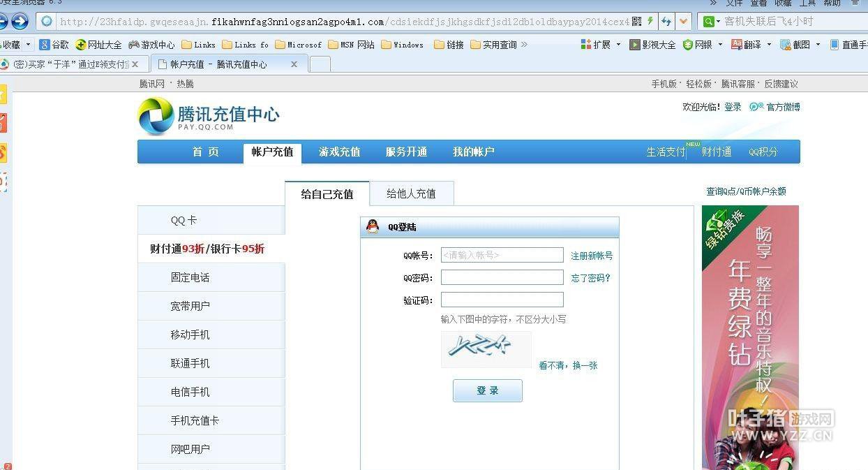Close the 帐户充值 - 腾讯充值中心 tab

294,64
